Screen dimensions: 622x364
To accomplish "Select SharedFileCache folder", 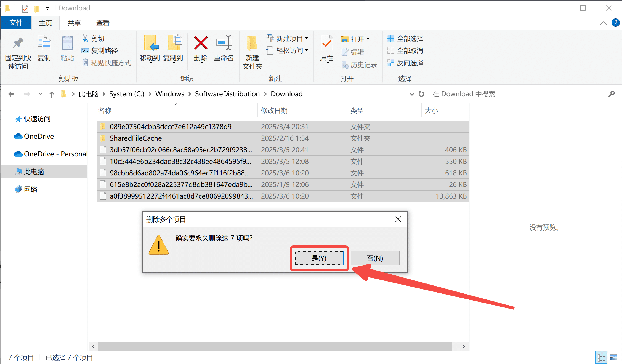I will click(283, 138).
